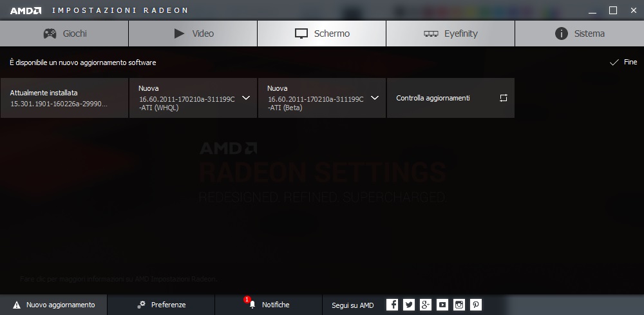Click the refresh icon beside Controlla aggiornamenti
Viewport: 644px width, 315px height.
pos(504,98)
